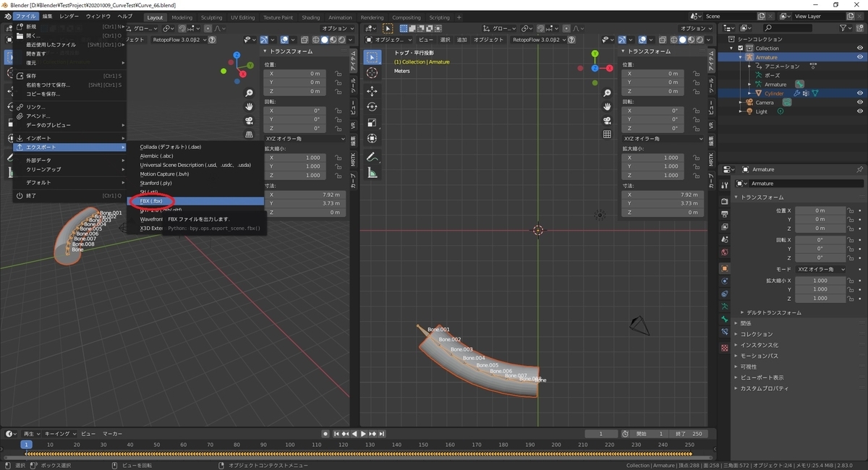Export as FBX (.fbx)
The height and width of the screenshot is (470, 868).
click(x=151, y=200)
